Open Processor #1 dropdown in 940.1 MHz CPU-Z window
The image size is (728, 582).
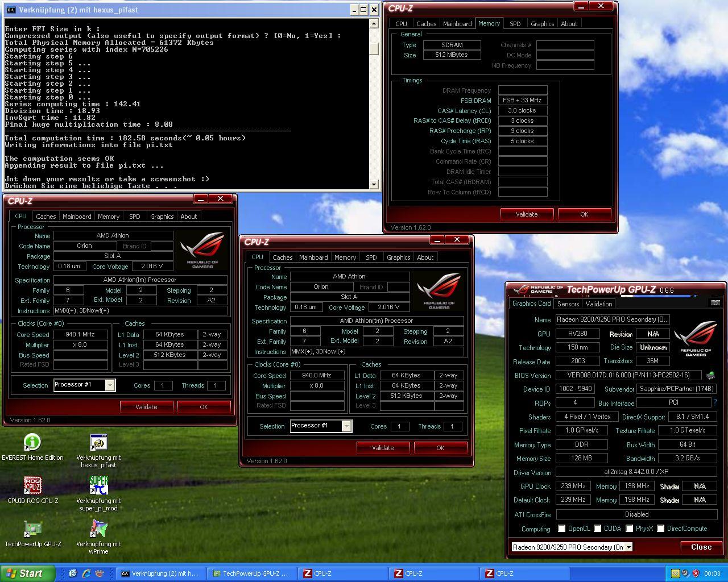pyautogui.click(x=110, y=385)
